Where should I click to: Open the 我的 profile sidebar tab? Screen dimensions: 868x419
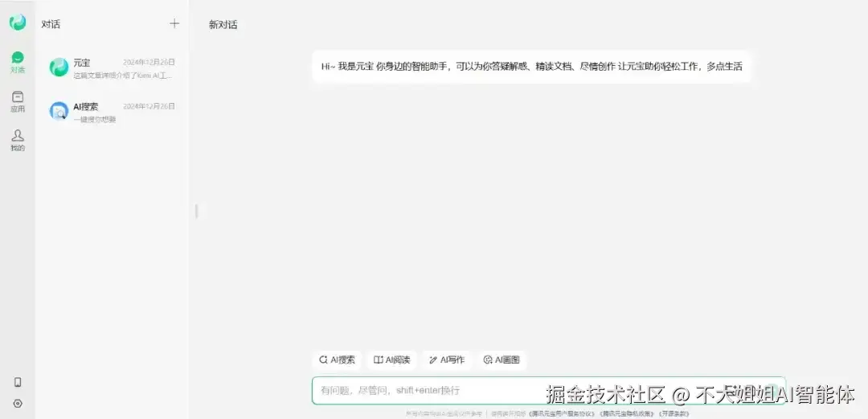[x=18, y=141]
